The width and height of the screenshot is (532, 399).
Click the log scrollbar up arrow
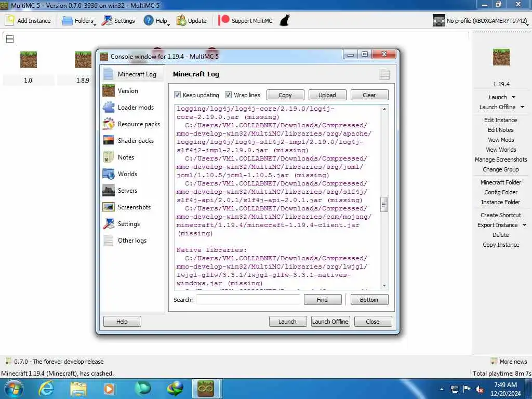click(384, 109)
